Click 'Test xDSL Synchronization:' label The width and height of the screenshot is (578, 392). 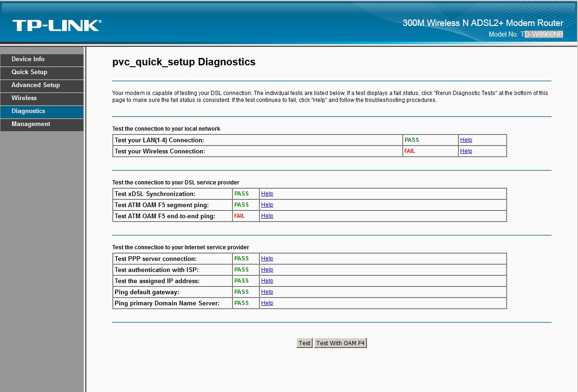[x=155, y=194]
